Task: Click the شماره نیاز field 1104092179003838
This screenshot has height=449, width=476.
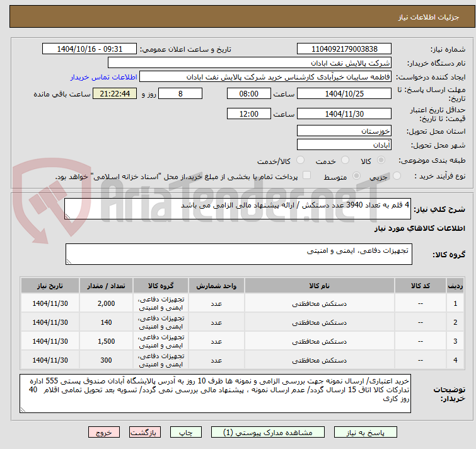Action: [344, 49]
